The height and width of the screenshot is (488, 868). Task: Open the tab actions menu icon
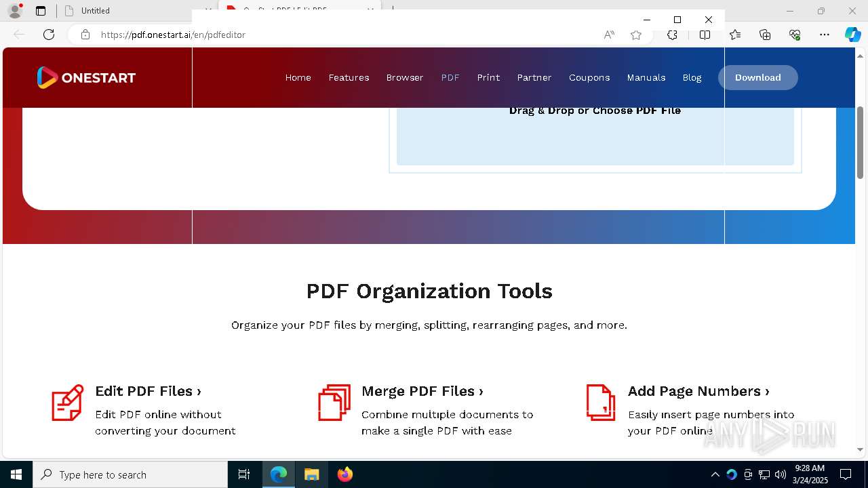point(41,11)
